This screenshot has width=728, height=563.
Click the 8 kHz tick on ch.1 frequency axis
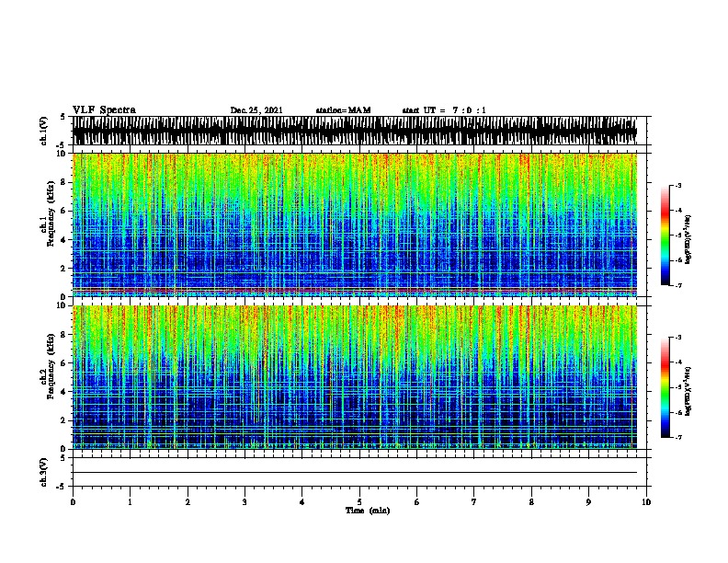pyautogui.click(x=64, y=182)
